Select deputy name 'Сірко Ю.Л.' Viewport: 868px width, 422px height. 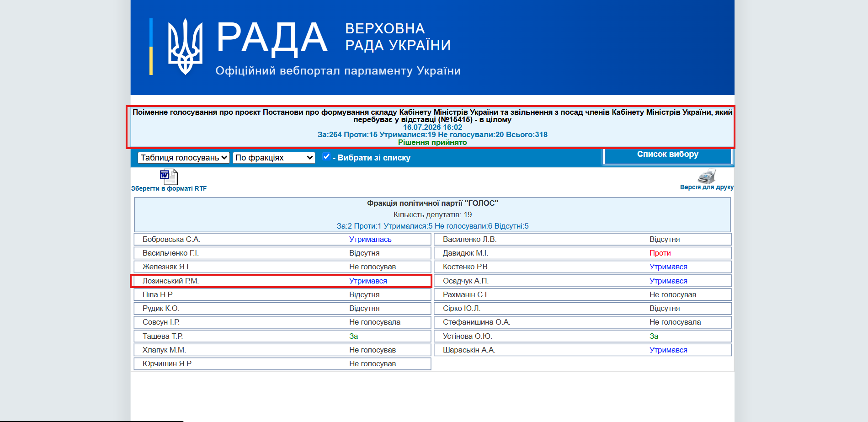tap(462, 309)
